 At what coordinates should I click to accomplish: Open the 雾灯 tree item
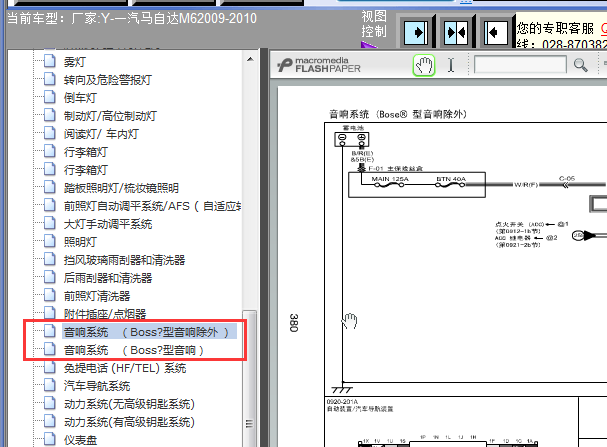tap(75, 62)
